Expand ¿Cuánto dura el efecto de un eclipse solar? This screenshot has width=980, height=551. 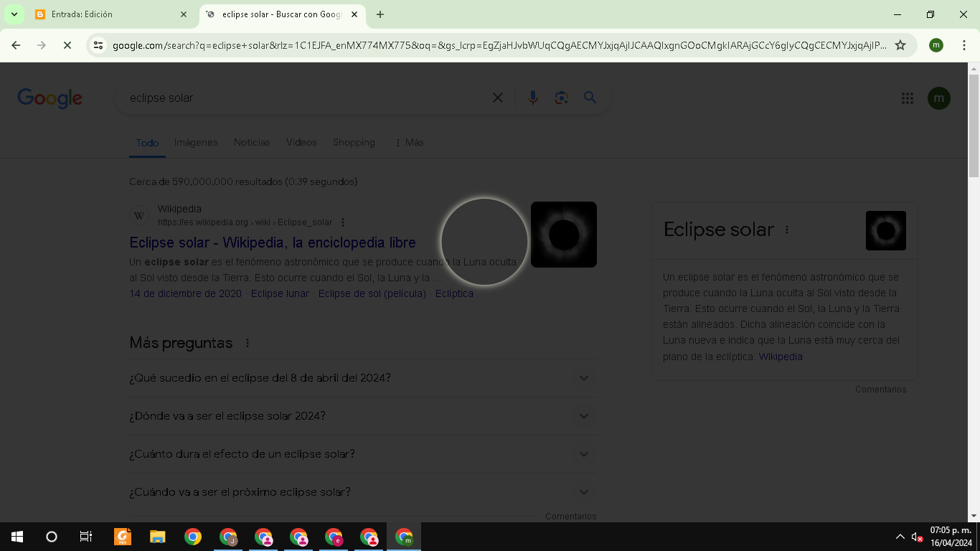363,454
